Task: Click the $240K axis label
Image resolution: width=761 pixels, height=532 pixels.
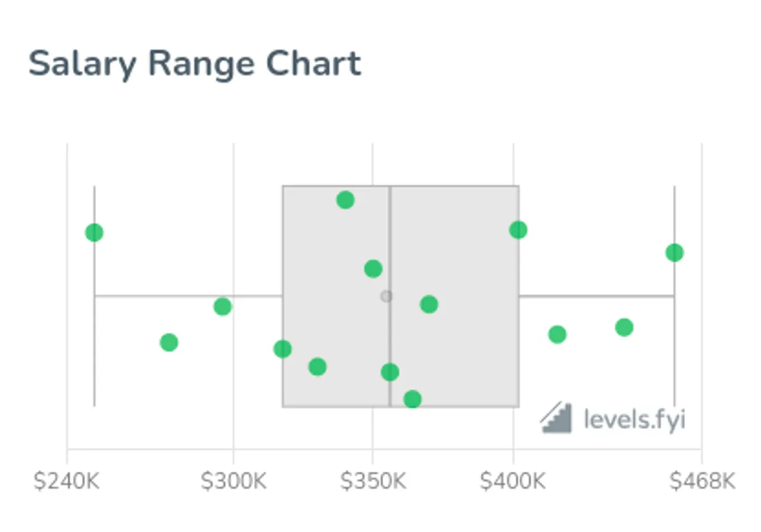Action: (67, 482)
